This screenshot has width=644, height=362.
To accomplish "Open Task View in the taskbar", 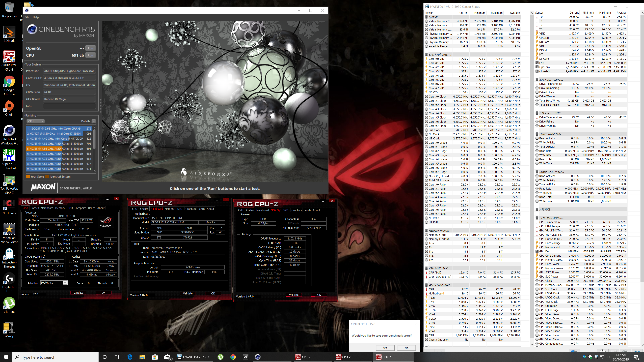I will 117,357.
